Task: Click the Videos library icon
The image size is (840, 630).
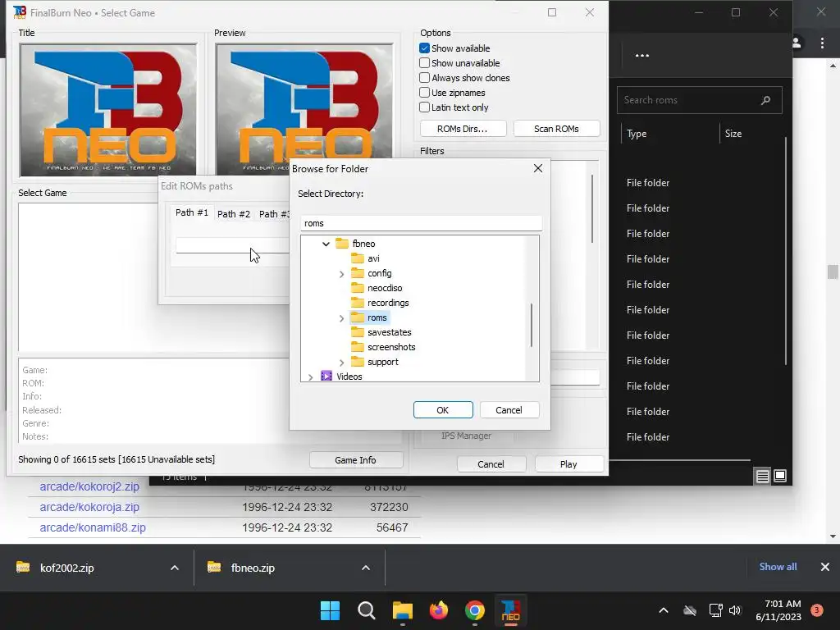Action: click(326, 376)
